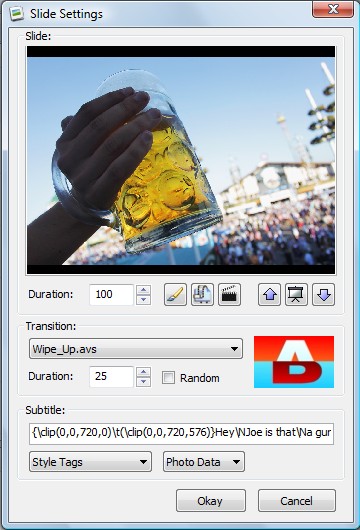Enable the Random transition checkbox
The height and width of the screenshot is (530, 360).
click(168, 378)
